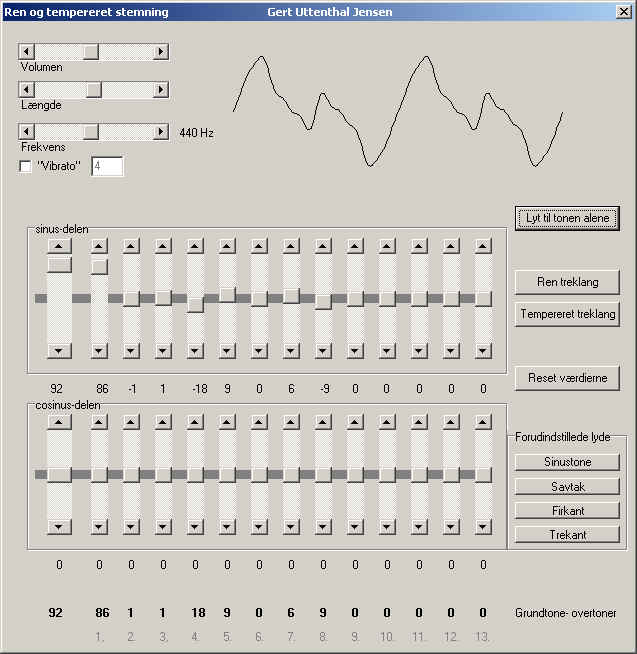Click the 440 Hz frequency label
Viewport: 637px width, 654px height.
coord(196,133)
